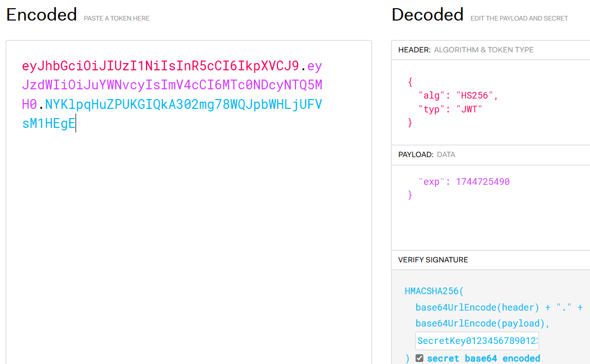Image resolution: width=590 pixels, height=364 pixels.
Task: Click inside the encoded token text area
Action: point(189,202)
